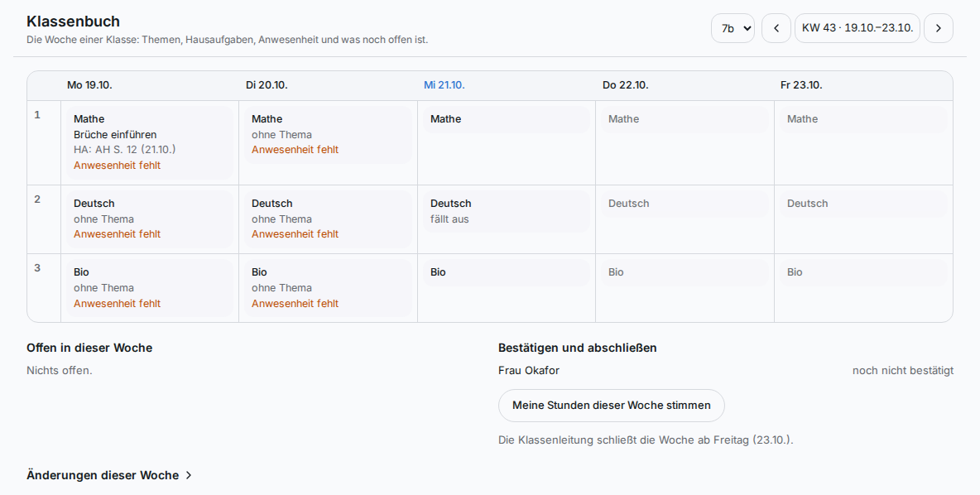Open Tuesday's Deutsch lesson card
This screenshot has height=495, width=980.
(328, 219)
